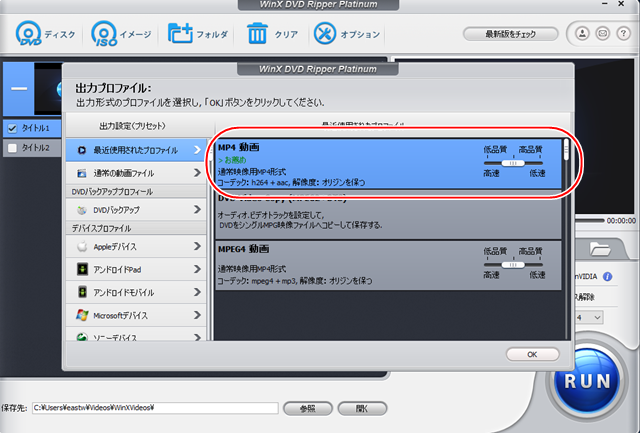Click the DVD Disc icon

click(x=29, y=33)
